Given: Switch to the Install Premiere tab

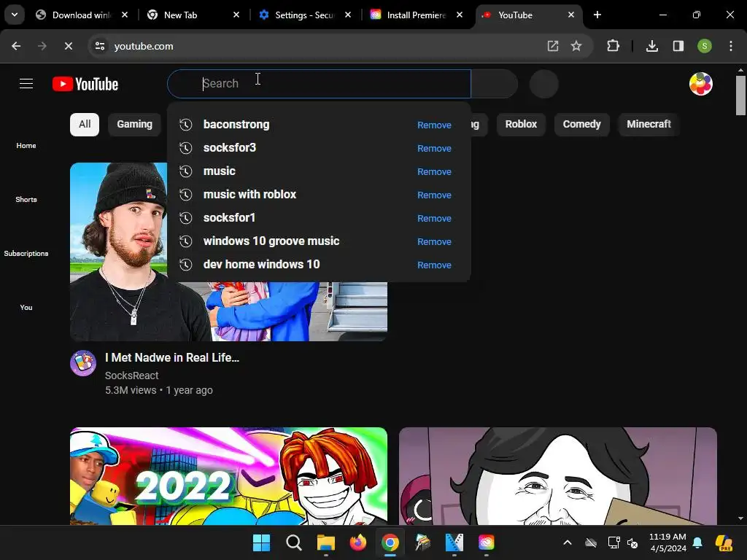Looking at the screenshot, I should click(414, 15).
